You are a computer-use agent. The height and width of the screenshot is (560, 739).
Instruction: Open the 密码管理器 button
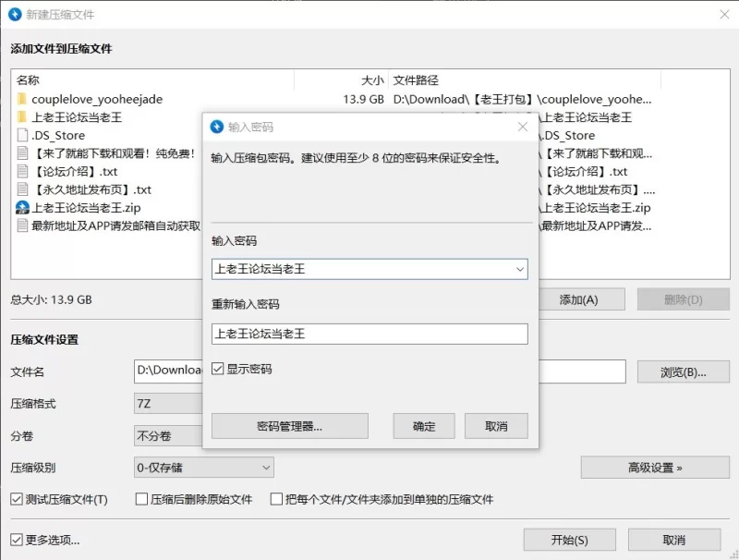click(289, 426)
